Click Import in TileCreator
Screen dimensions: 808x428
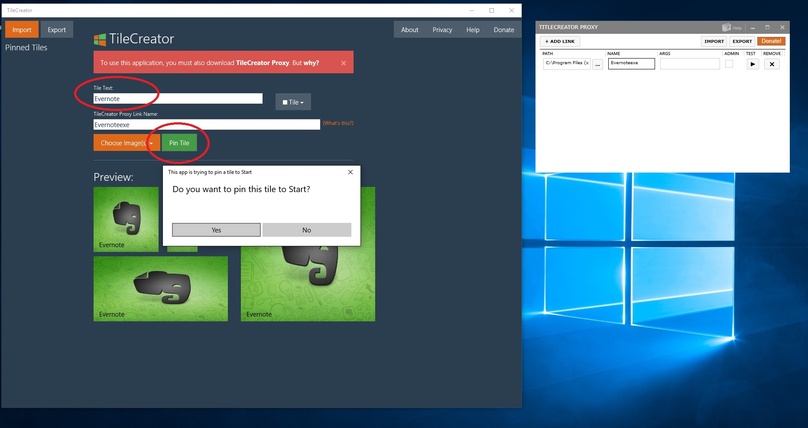(22, 29)
